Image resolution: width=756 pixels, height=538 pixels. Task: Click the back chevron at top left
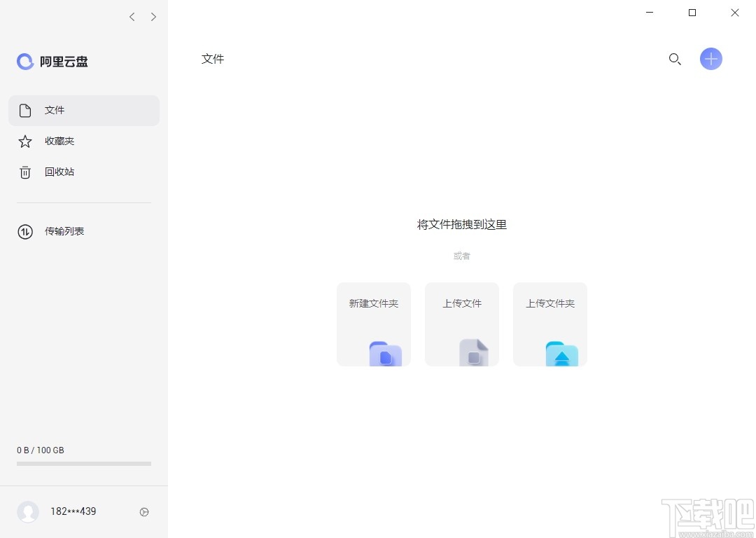[132, 16]
